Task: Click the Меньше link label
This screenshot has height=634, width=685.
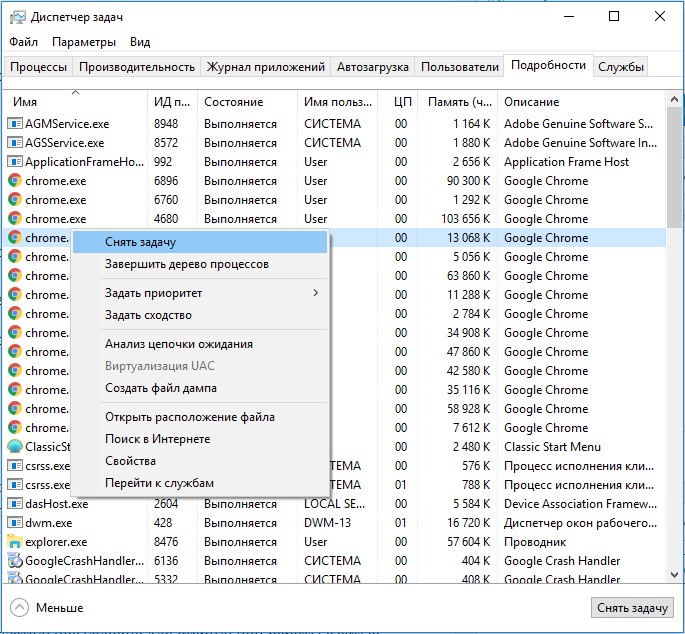Action: coord(59,608)
